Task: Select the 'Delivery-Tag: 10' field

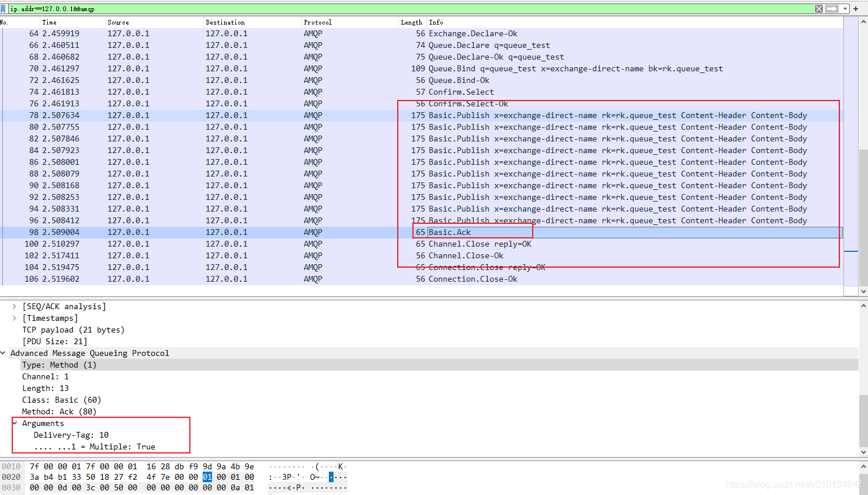Action: click(71, 435)
